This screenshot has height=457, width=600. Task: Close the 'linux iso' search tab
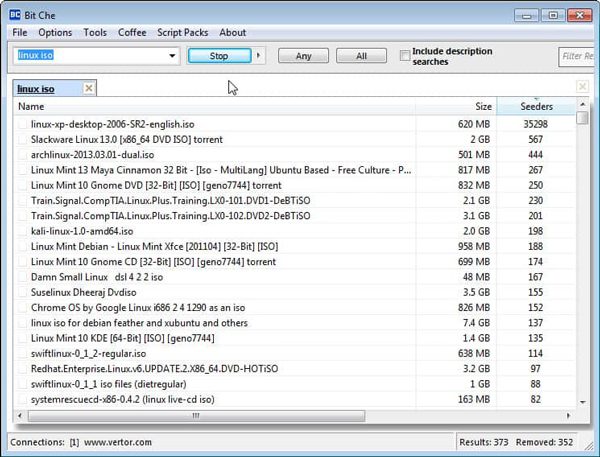coord(88,89)
